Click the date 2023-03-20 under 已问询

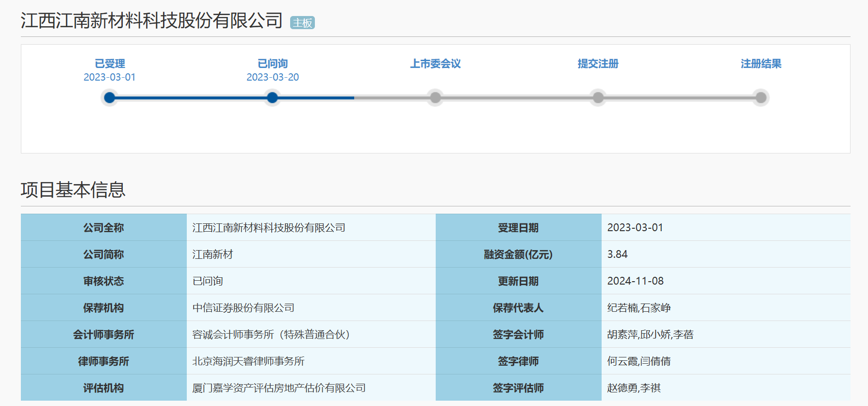[273, 77]
